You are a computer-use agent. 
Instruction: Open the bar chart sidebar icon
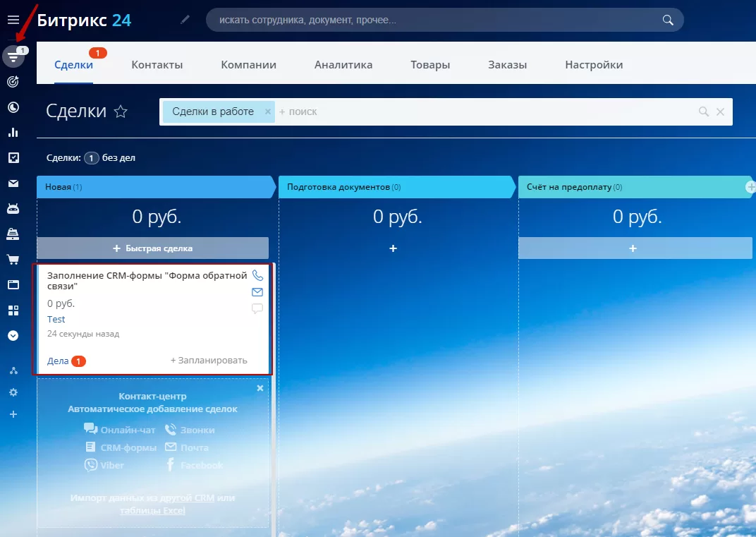[13, 132]
